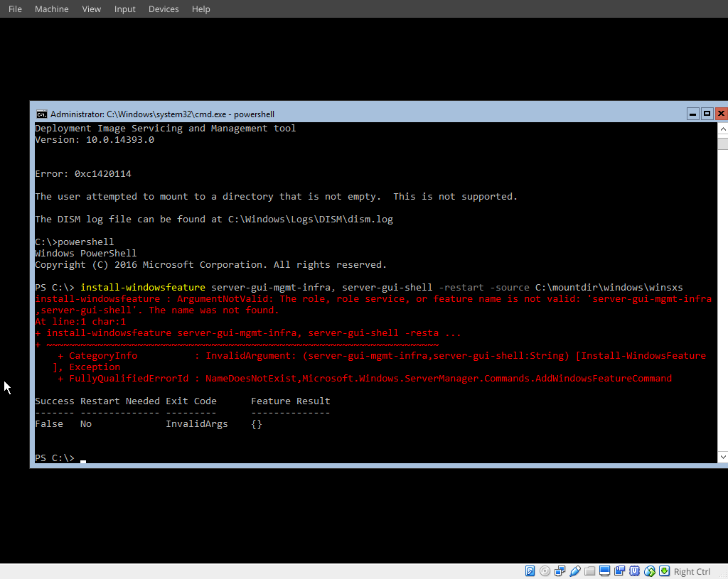Click the optical drive status icon
This screenshot has width=728, height=579.
[x=545, y=570]
